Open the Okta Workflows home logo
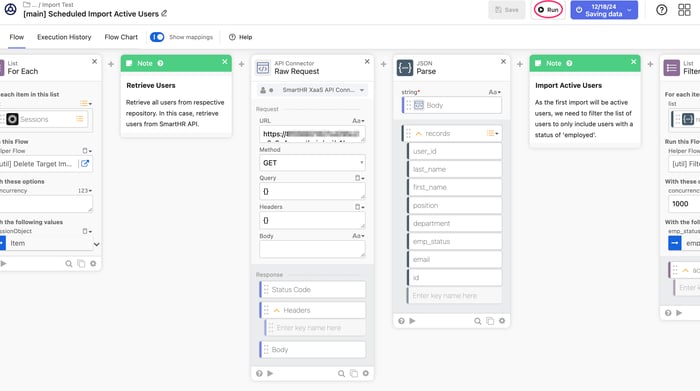The image size is (700, 391). click(11, 9)
